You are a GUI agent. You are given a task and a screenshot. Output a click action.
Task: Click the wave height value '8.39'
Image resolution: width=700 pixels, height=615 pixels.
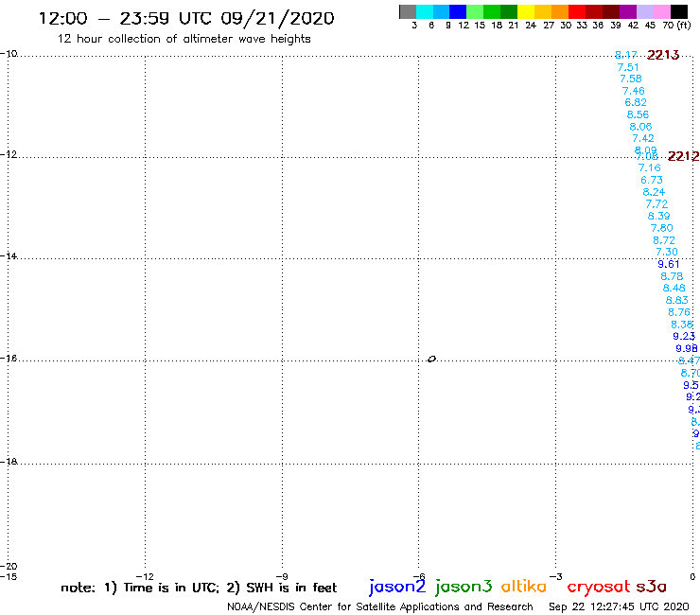pyautogui.click(x=659, y=216)
